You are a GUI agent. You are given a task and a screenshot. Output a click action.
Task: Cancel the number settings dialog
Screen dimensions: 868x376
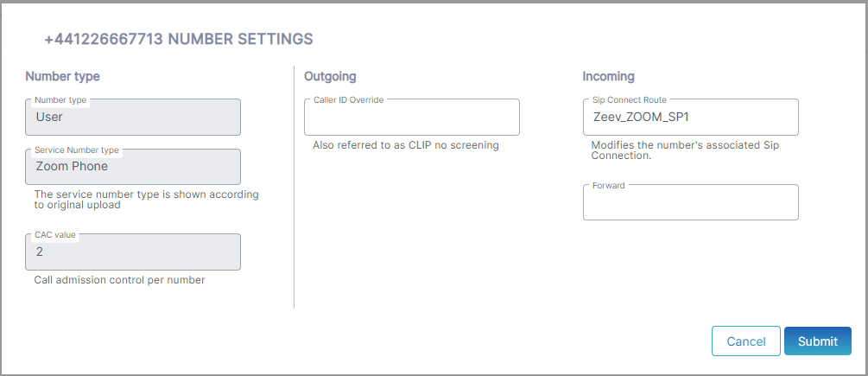point(745,341)
